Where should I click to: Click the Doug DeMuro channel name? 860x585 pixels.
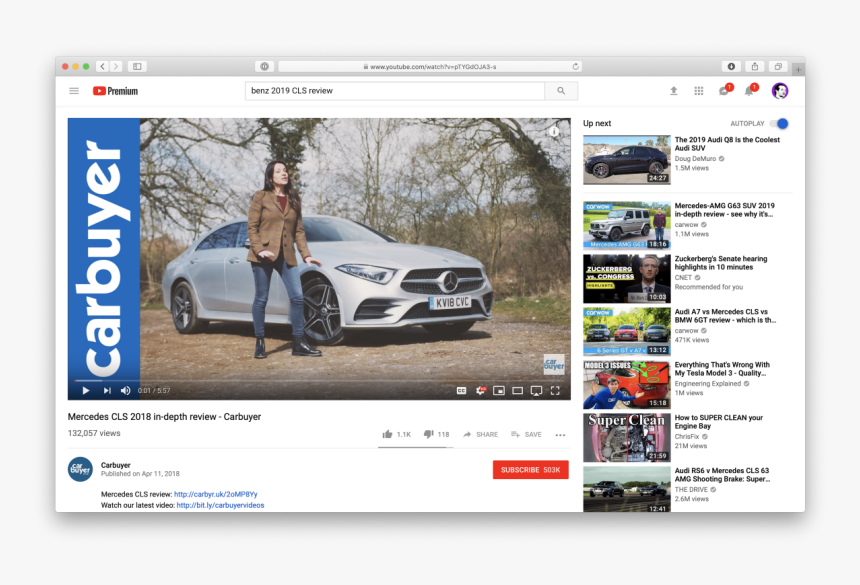click(695, 158)
